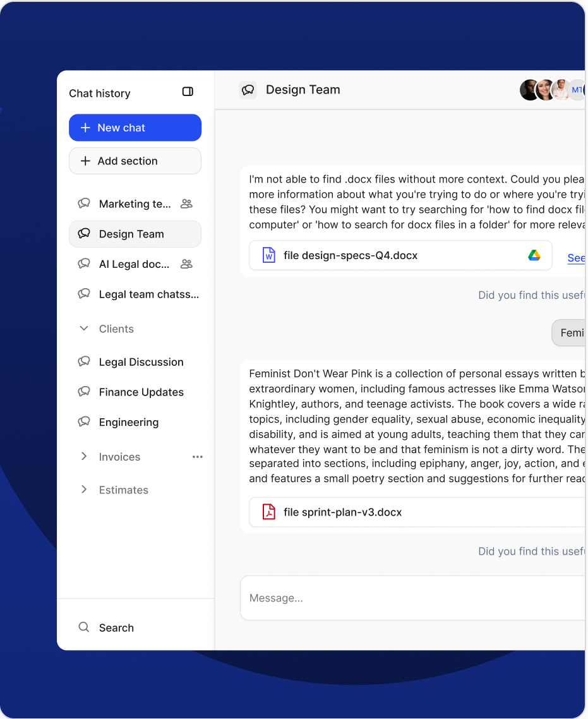Open the design-specs-Q4.docx Word file icon

click(x=269, y=255)
